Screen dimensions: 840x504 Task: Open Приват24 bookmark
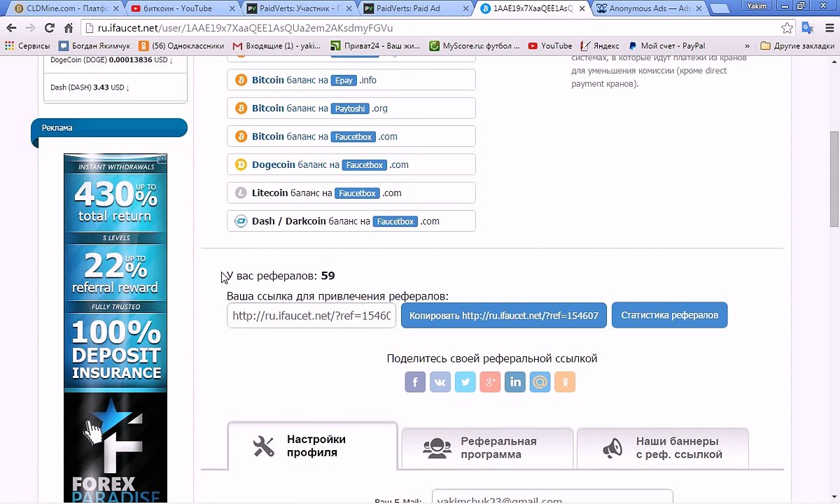pos(375,45)
